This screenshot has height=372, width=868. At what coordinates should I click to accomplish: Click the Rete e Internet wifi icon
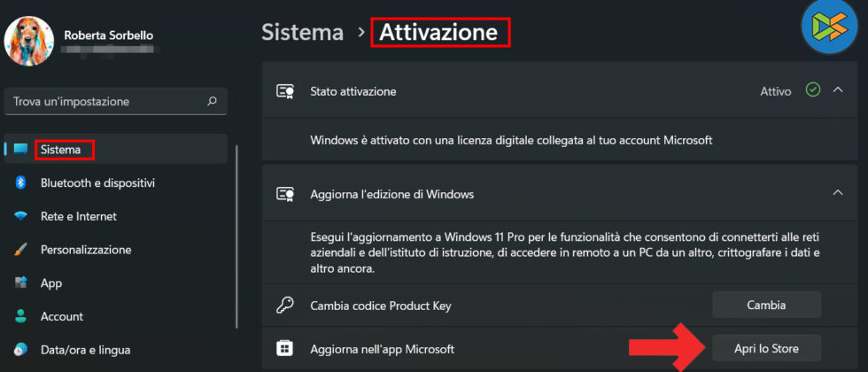tap(20, 216)
